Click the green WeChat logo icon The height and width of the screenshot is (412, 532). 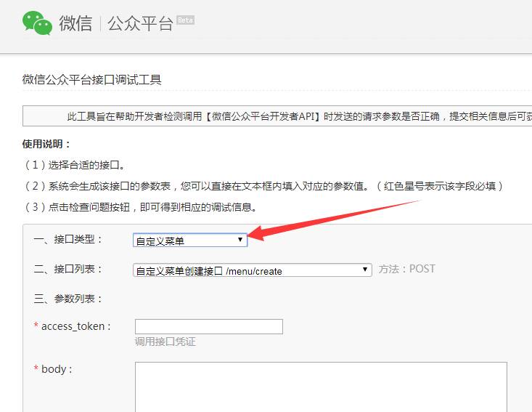point(37,23)
